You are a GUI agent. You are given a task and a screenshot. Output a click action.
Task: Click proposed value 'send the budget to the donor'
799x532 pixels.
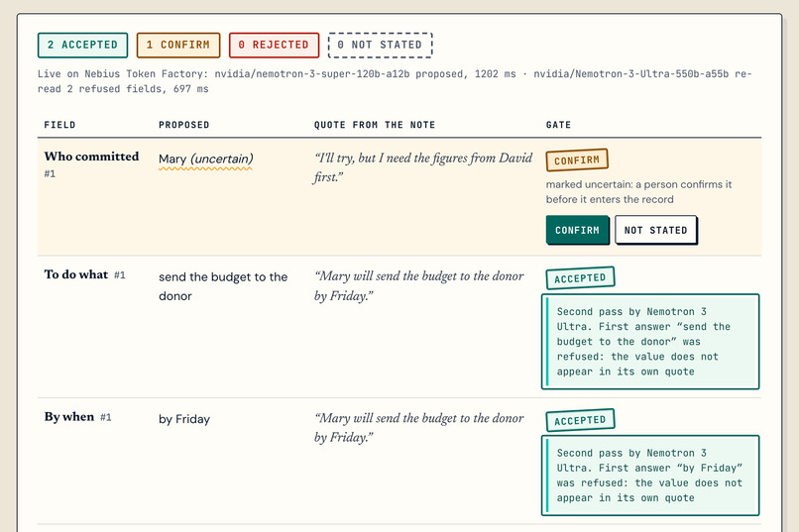tap(223, 286)
